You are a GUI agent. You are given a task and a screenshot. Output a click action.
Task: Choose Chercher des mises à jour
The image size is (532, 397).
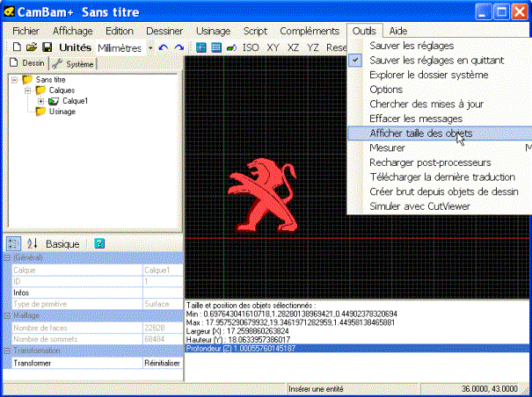coord(440,104)
